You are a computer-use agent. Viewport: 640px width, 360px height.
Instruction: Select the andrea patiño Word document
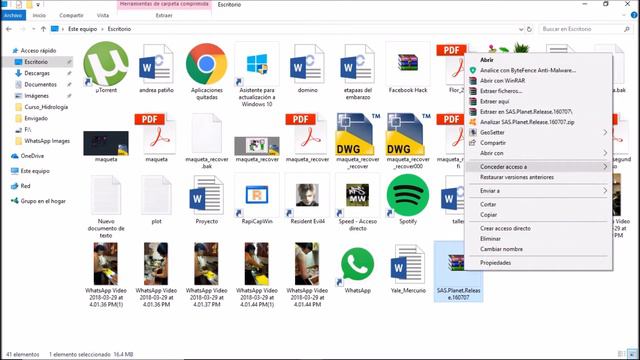(156, 64)
